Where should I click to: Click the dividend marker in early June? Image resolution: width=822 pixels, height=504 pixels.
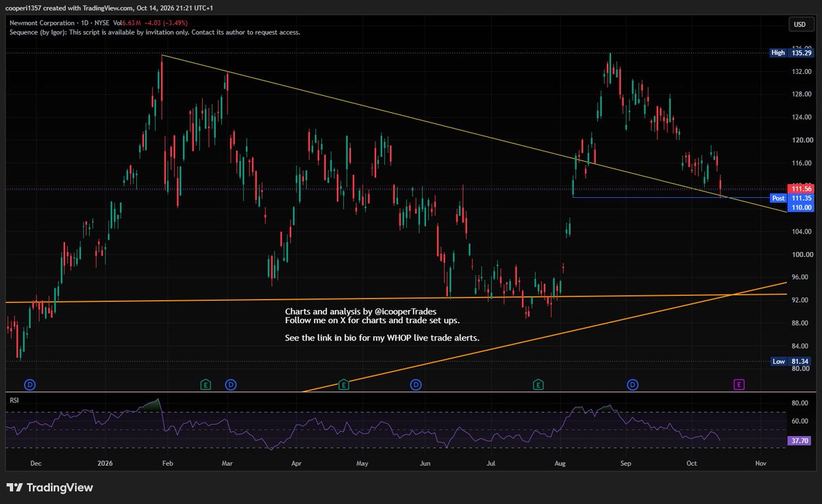pyautogui.click(x=416, y=385)
